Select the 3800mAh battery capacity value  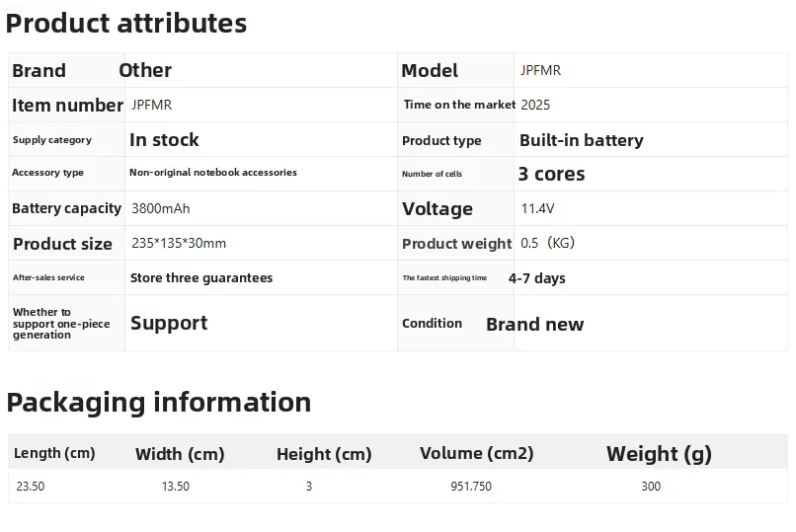[160, 208]
